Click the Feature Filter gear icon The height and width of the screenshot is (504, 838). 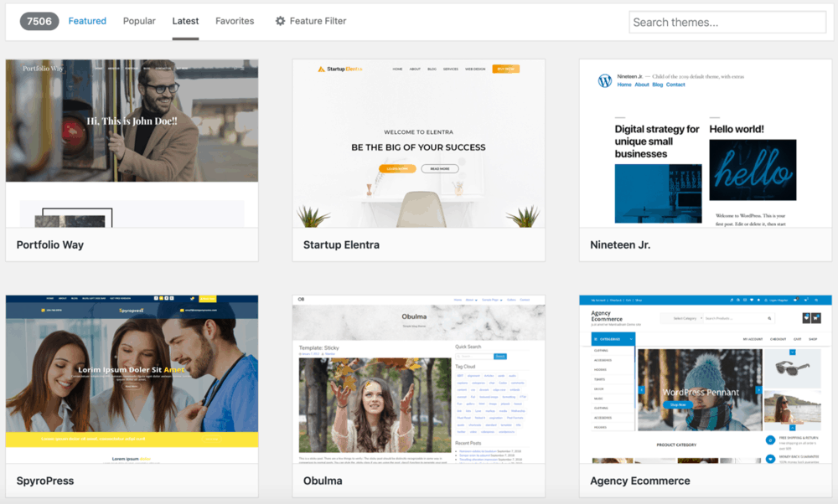pos(280,21)
